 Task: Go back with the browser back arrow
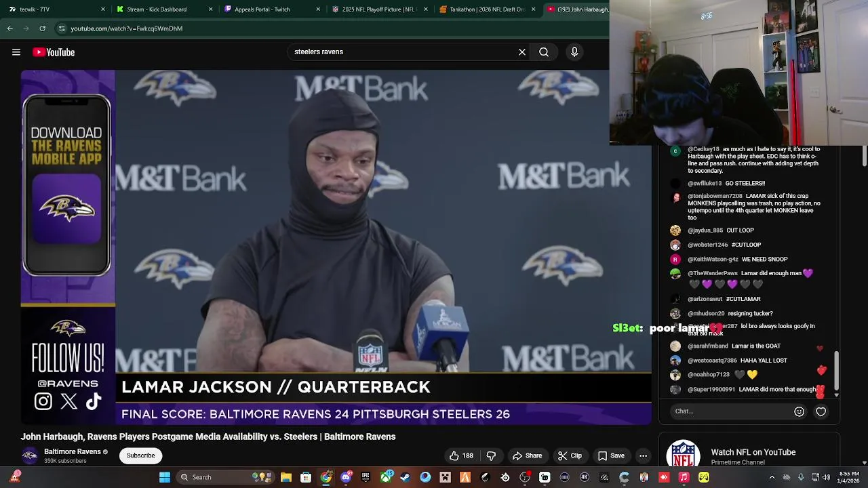(x=9, y=28)
